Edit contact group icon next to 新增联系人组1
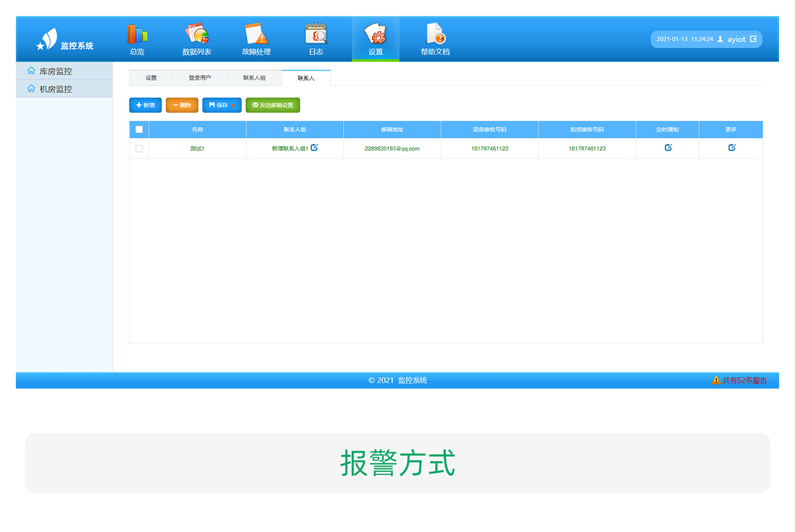The width and height of the screenshot is (795, 532). (x=314, y=148)
